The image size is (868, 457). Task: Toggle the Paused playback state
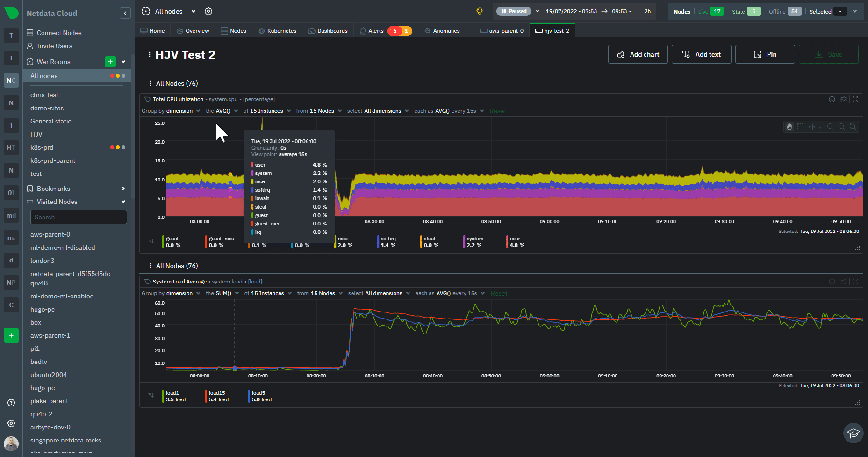pyautogui.click(x=514, y=11)
